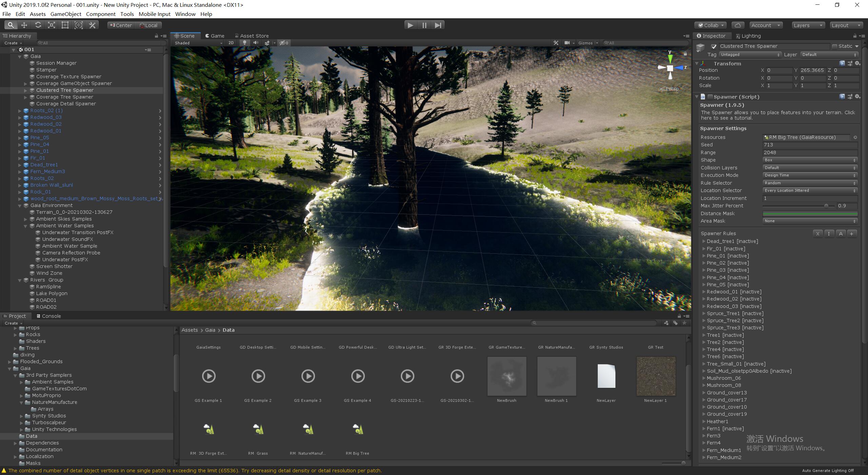The height and width of the screenshot is (475, 868).
Task: Select the Scale tool
Action: 51,25
